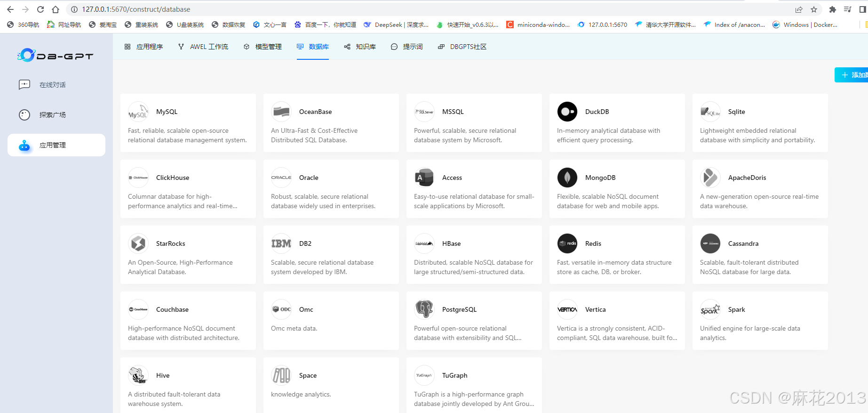Click the ApacheDoris logo icon

tap(710, 178)
